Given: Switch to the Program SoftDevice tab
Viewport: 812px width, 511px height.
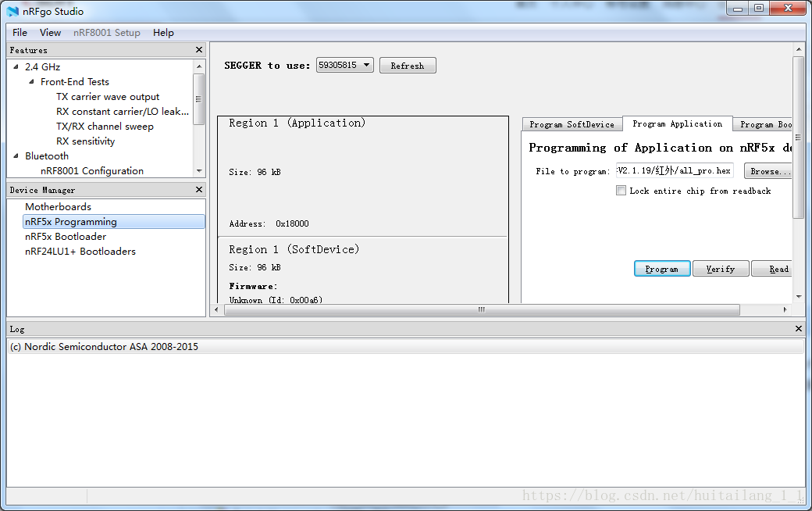Looking at the screenshot, I should 572,124.
